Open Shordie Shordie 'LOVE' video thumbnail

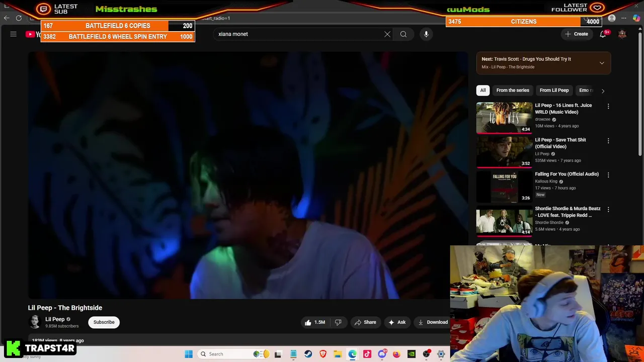coord(504,221)
